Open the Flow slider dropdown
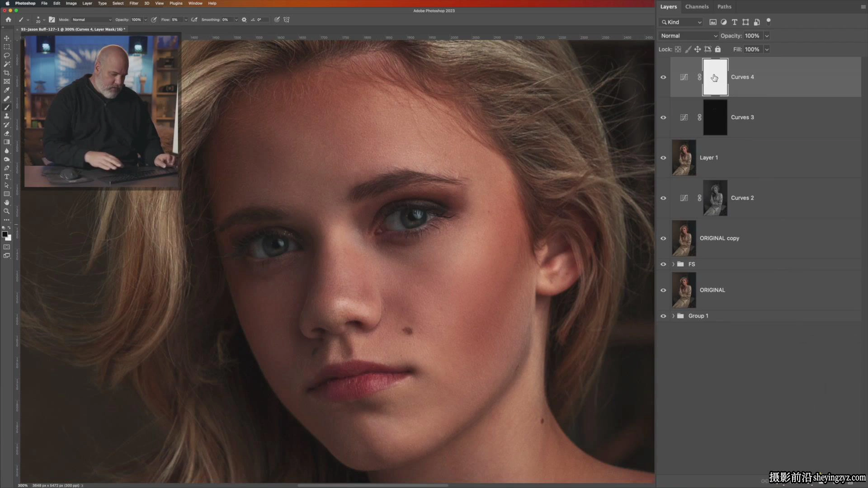The width and height of the screenshot is (868, 488). click(186, 20)
